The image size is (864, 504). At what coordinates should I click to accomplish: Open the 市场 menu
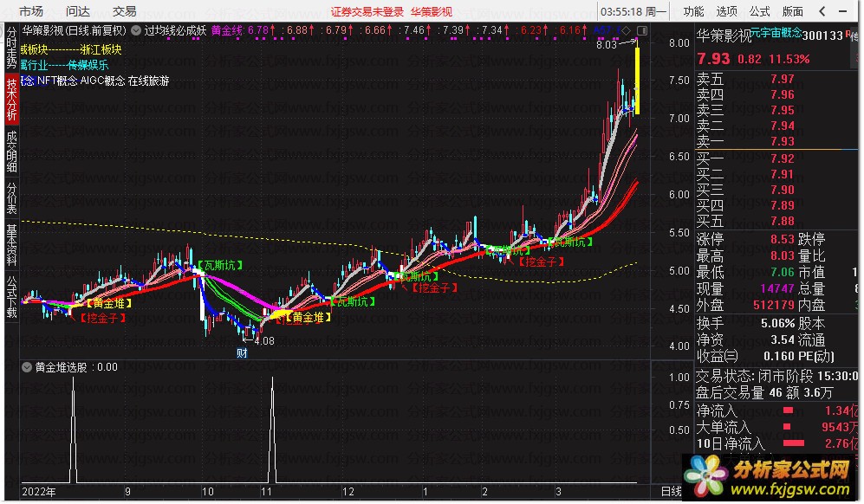(x=30, y=11)
